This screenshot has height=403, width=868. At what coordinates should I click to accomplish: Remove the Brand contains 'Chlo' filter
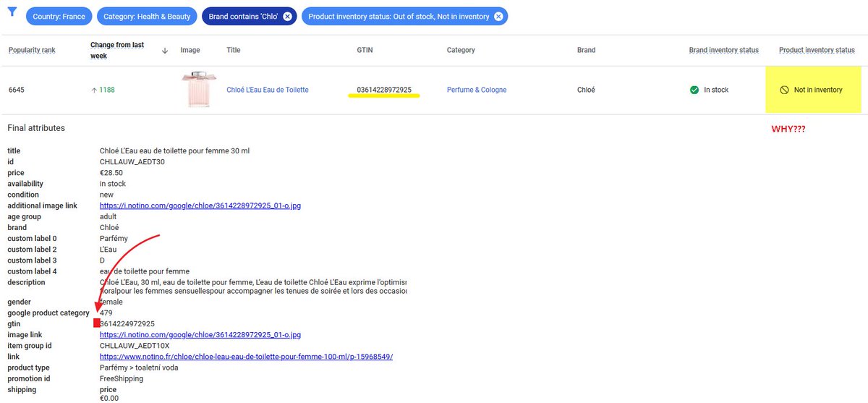click(288, 17)
